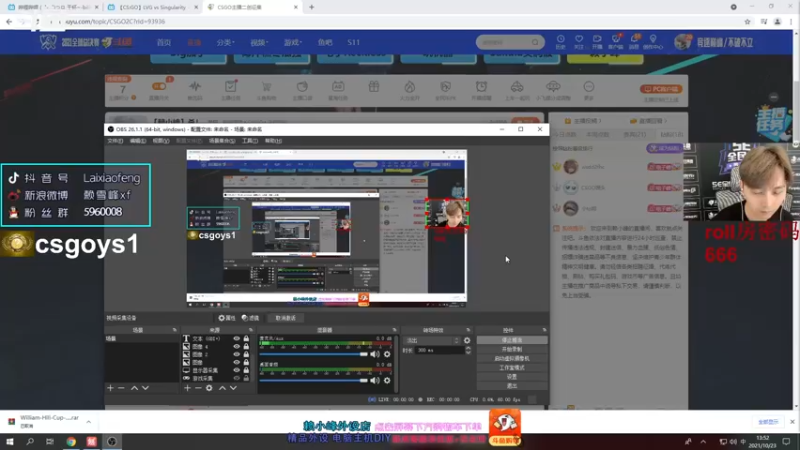Switch to the CSGO LVG vs Singularity browser tab
800x450 pixels.
[x=152, y=7]
